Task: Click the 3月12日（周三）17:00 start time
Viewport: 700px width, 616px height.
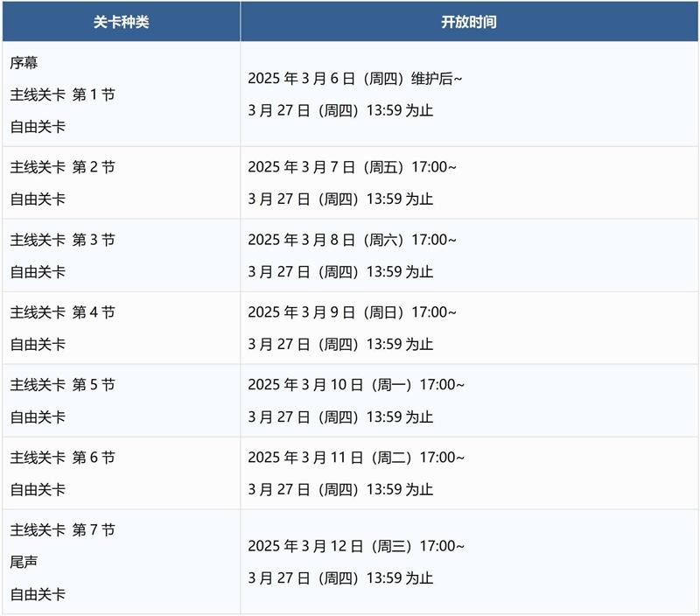Action: [x=356, y=546]
